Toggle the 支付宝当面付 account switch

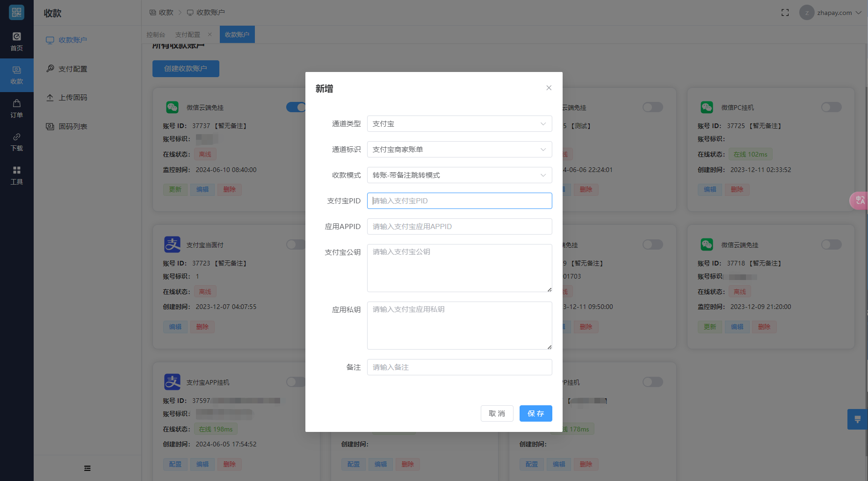point(296,244)
